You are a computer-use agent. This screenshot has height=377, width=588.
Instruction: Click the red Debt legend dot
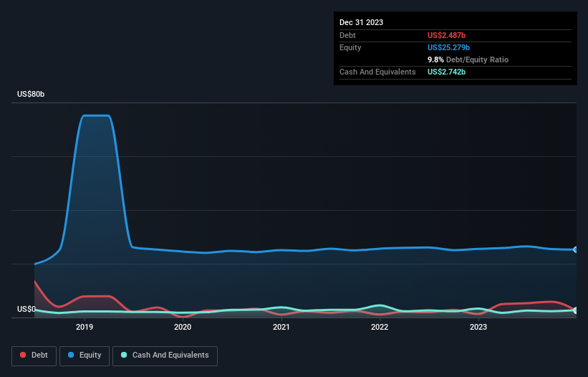pyautogui.click(x=23, y=355)
